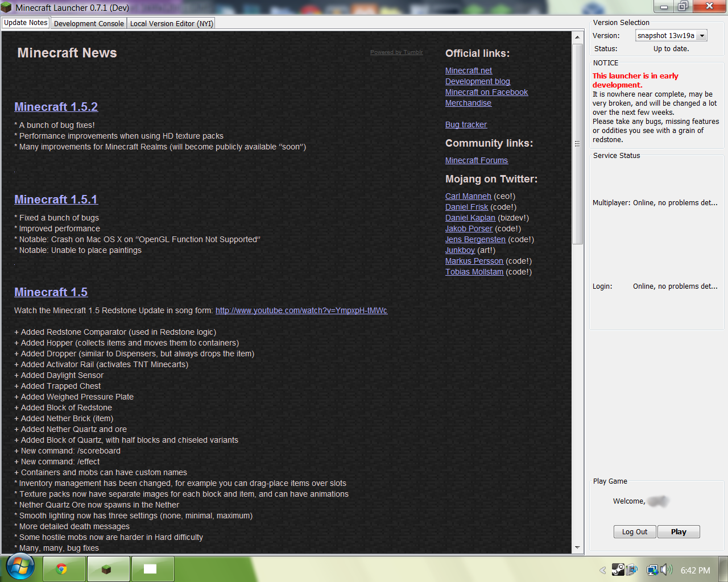Click the Play button
The width and height of the screenshot is (728, 582).
pos(679,532)
